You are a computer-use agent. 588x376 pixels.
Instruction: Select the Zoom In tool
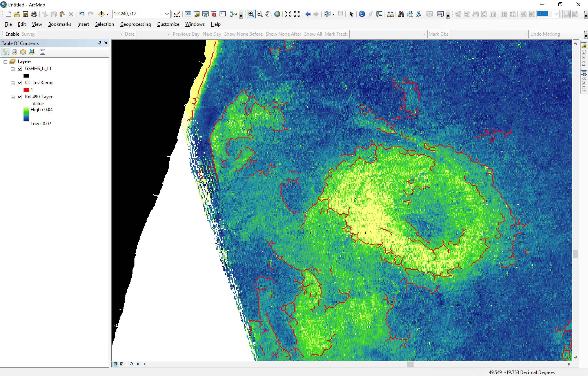coord(251,14)
